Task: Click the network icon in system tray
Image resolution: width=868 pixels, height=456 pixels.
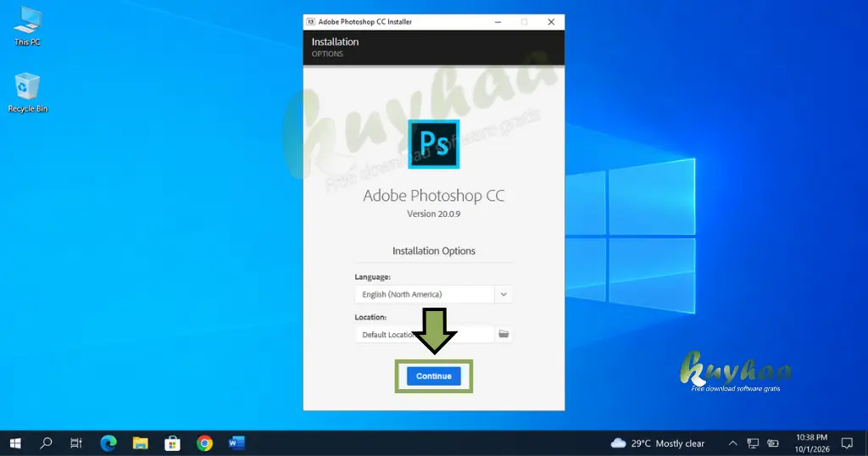Action: tap(753, 443)
